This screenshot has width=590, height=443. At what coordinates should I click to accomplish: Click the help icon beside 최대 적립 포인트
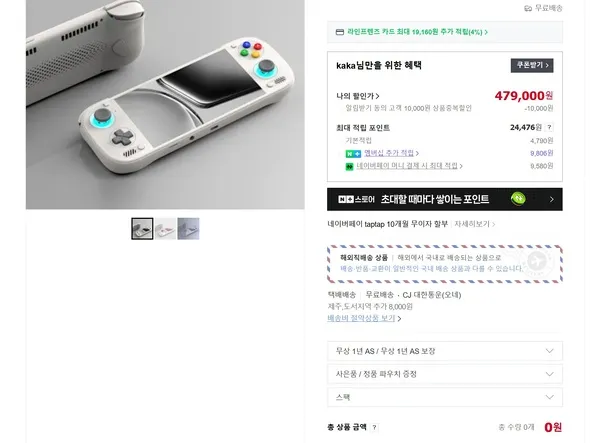549,127
